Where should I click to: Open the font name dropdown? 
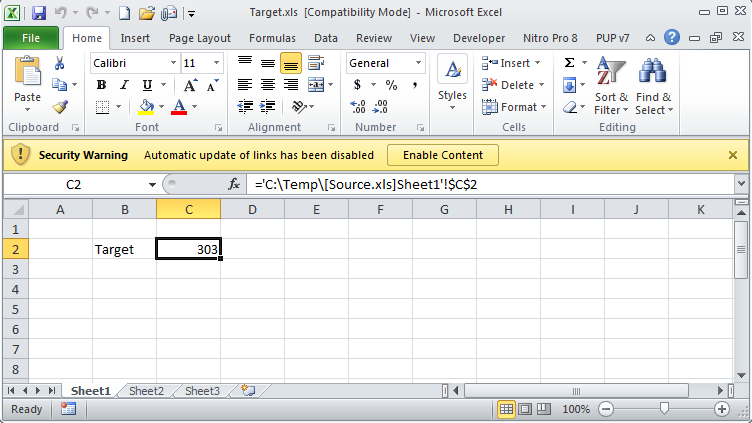(173, 63)
